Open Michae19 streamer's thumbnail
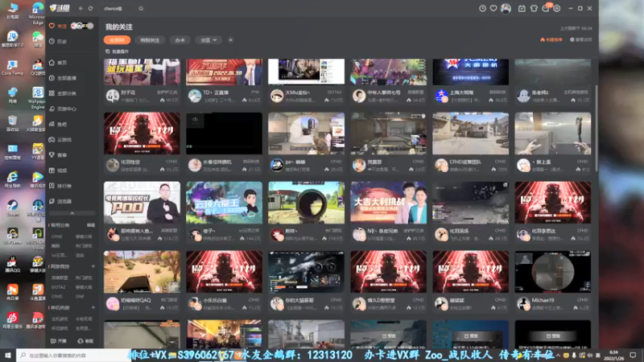 [x=552, y=272]
